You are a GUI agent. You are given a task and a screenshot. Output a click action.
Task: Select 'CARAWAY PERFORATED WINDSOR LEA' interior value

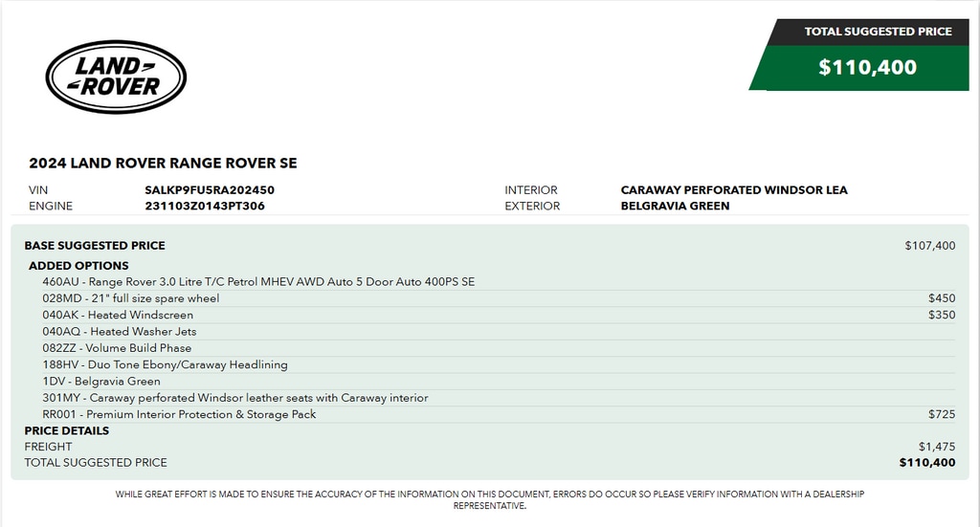(734, 189)
